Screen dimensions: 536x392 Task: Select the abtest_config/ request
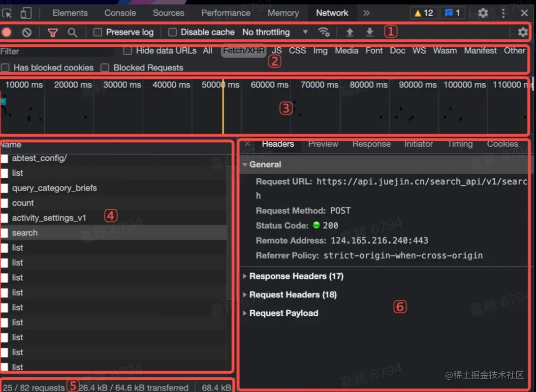(x=114, y=159)
